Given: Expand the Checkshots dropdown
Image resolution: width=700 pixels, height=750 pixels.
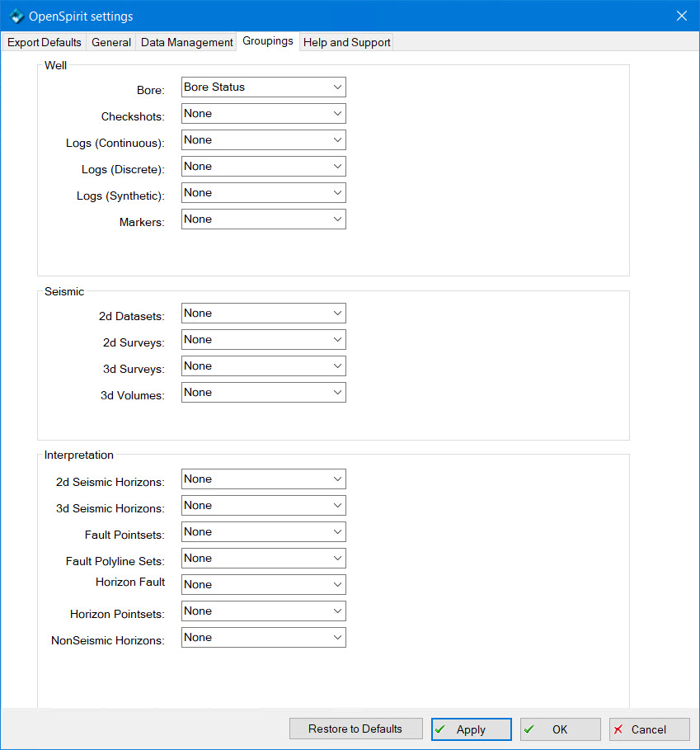Looking at the screenshot, I should (263, 113).
